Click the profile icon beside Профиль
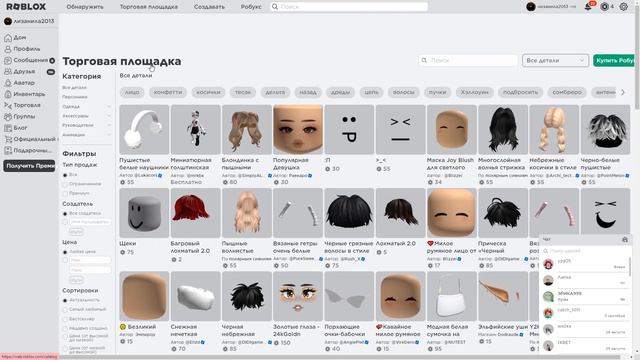 (8, 49)
